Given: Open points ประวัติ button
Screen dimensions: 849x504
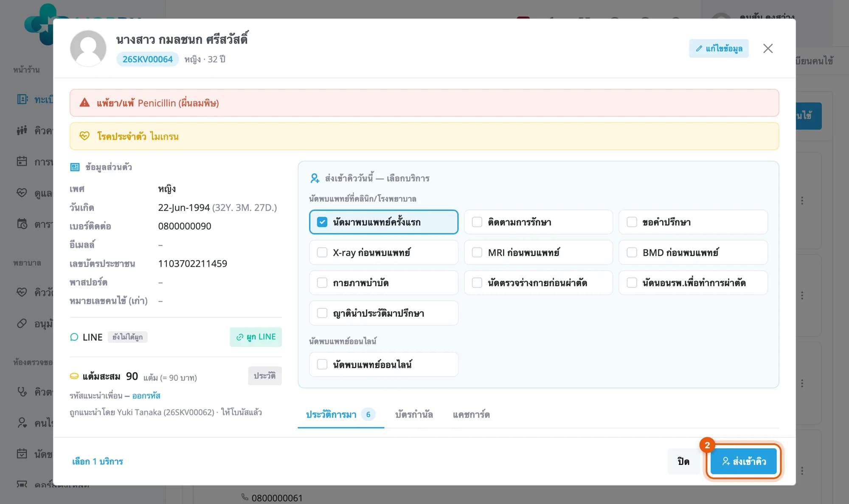Looking at the screenshot, I should [x=264, y=376].
